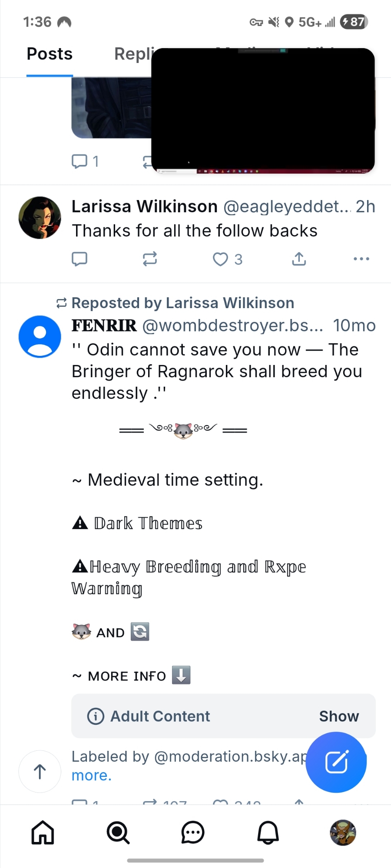The height and width of the screenshot is (868, 391).
Task: Open Larissa Wilkinson's avatar
Action: pos(40,218)
